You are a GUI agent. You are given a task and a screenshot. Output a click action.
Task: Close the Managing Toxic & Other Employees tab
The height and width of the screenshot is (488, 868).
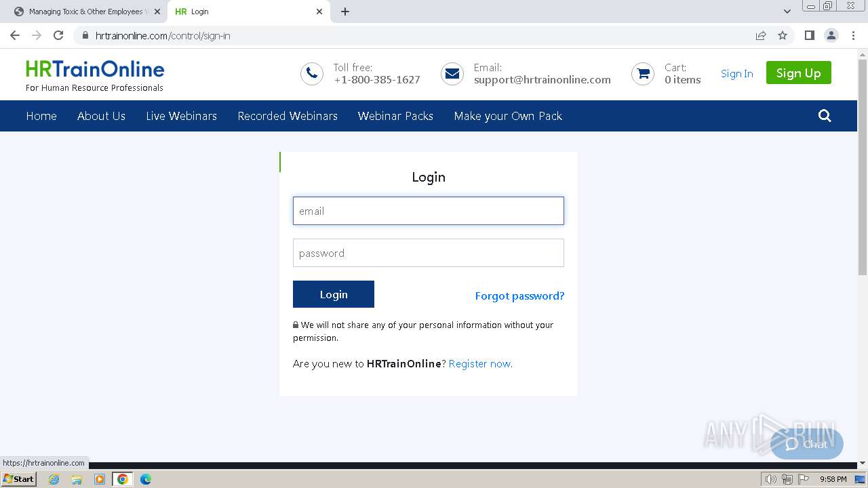point(157,12)
